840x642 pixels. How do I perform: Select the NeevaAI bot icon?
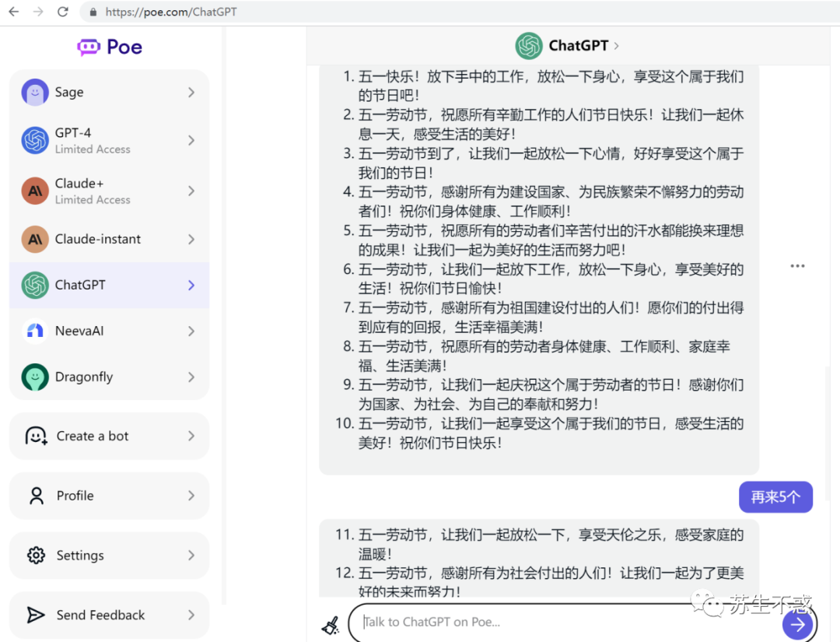point(35,331)
